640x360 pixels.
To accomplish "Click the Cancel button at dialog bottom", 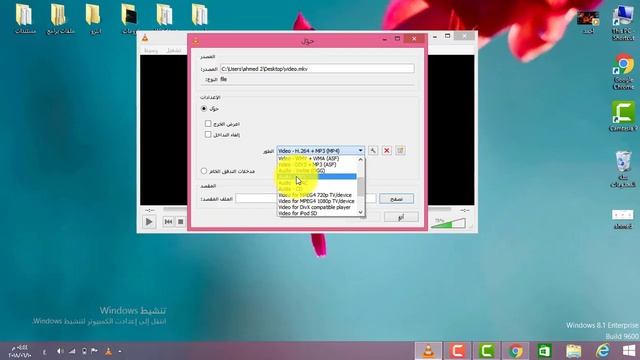I will tap(401, 217).
